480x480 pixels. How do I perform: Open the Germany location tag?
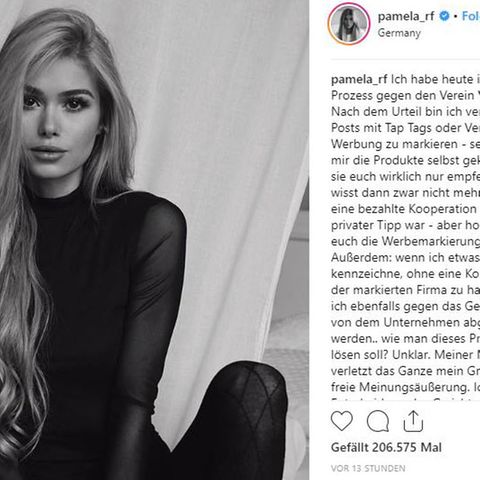pos(399,33)
